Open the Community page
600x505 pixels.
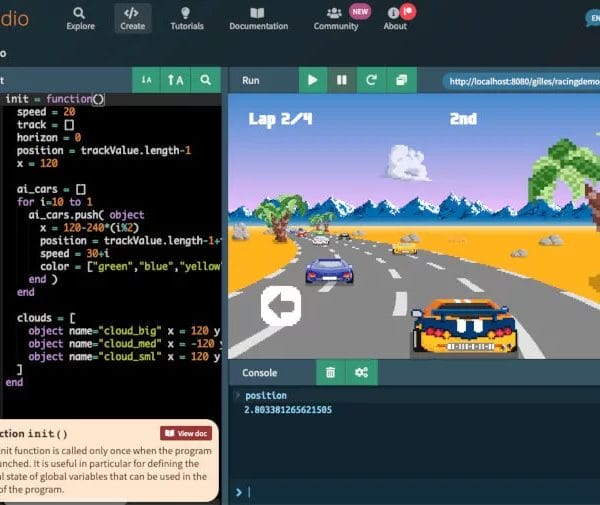pyautogui.click(x=336, y=19)
